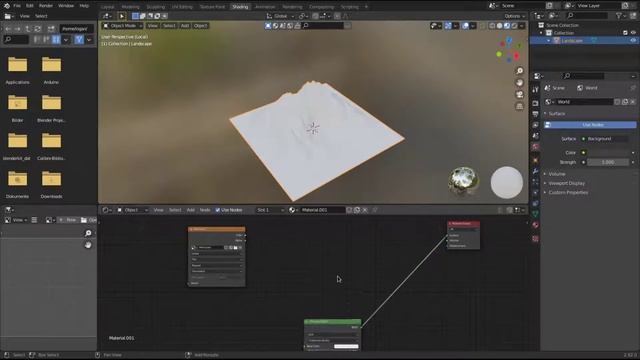This screenshot has width=640, height=360.
Task: Click the viewport pan hand icon
Action: [x=520, y=83]
